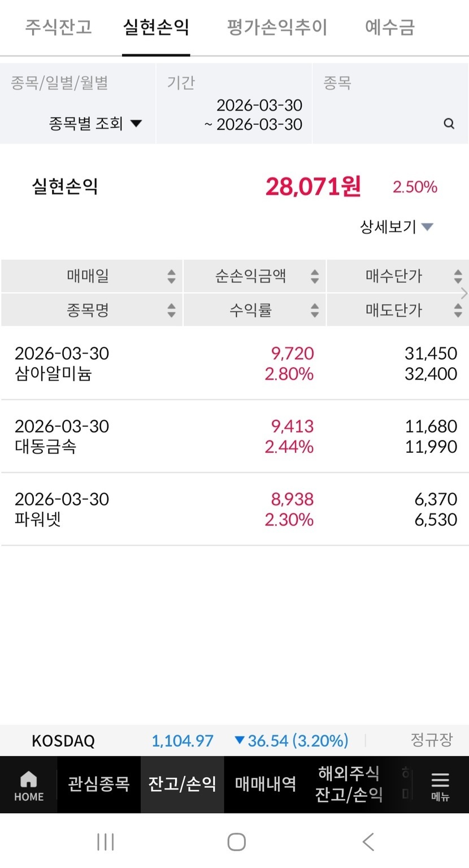Screen dimensions: 469x868
Task: Sort by 매수단가 using its sort arrows
Action: click(x=458, y=277)
